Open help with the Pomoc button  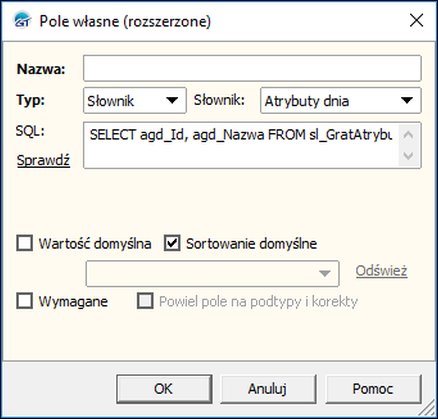point(373,389)
